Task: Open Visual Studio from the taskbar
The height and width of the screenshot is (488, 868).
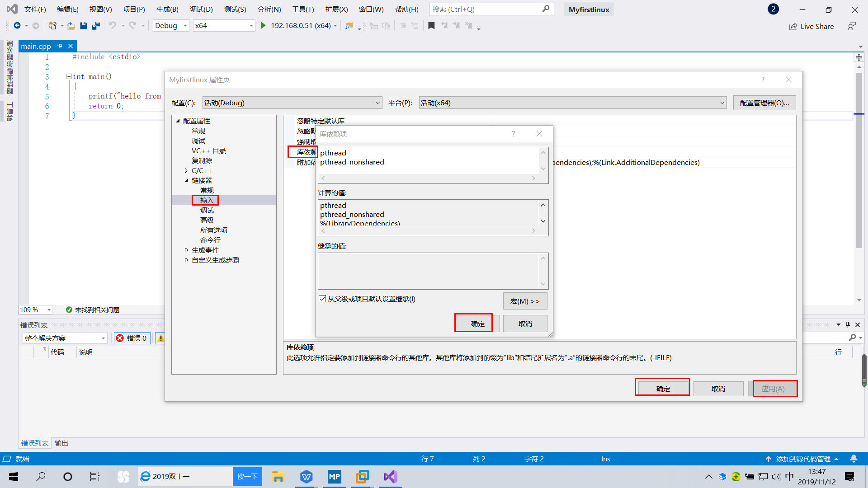Action: tap(390, 476)
